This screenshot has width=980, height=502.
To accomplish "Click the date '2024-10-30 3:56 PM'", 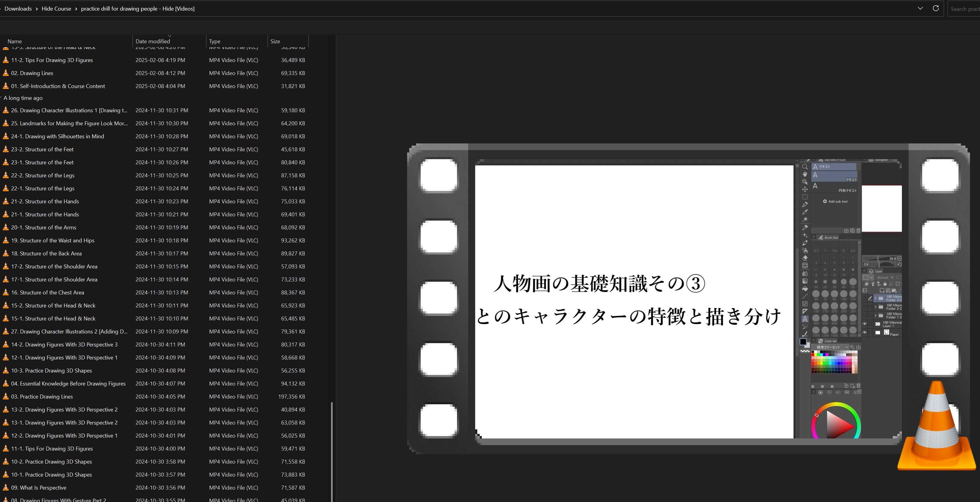I will 160,487.
